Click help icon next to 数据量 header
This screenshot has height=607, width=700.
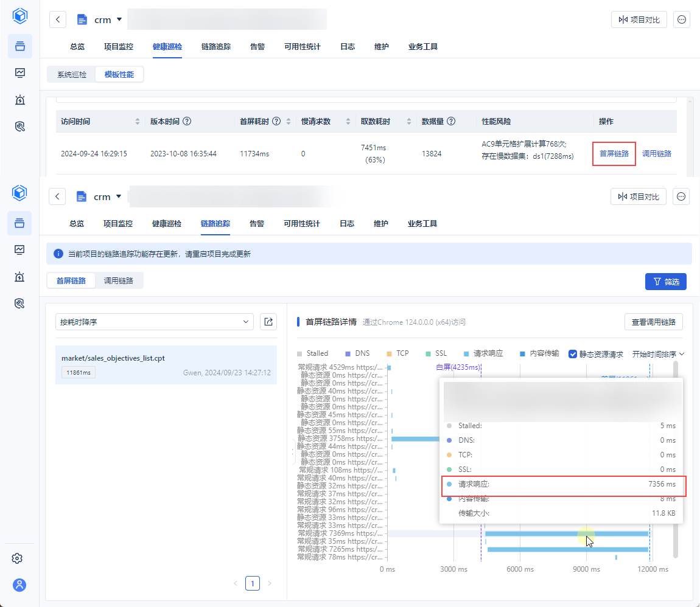(451, 121)
